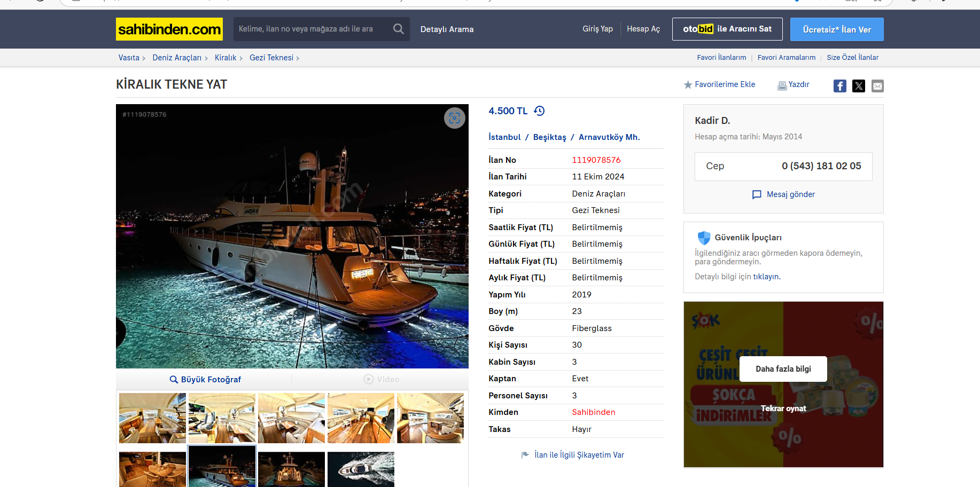The width and height of the screenshot is (980, 487).
Task: Open Deniz Araçları breadcrumb
Action: coord(177,58)
